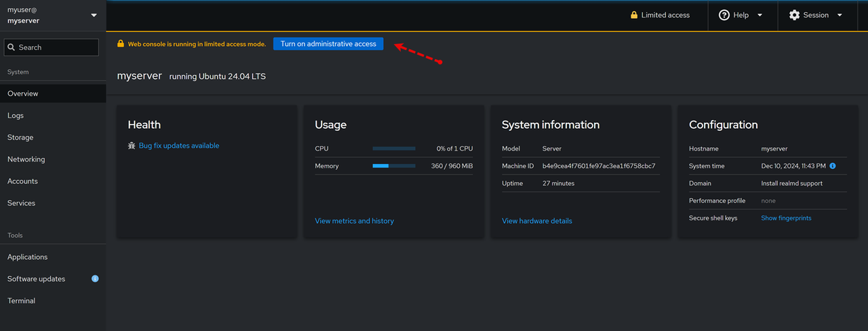
Task: Click the lock icon in limited access banner
Action: click(x=121, y=43)
